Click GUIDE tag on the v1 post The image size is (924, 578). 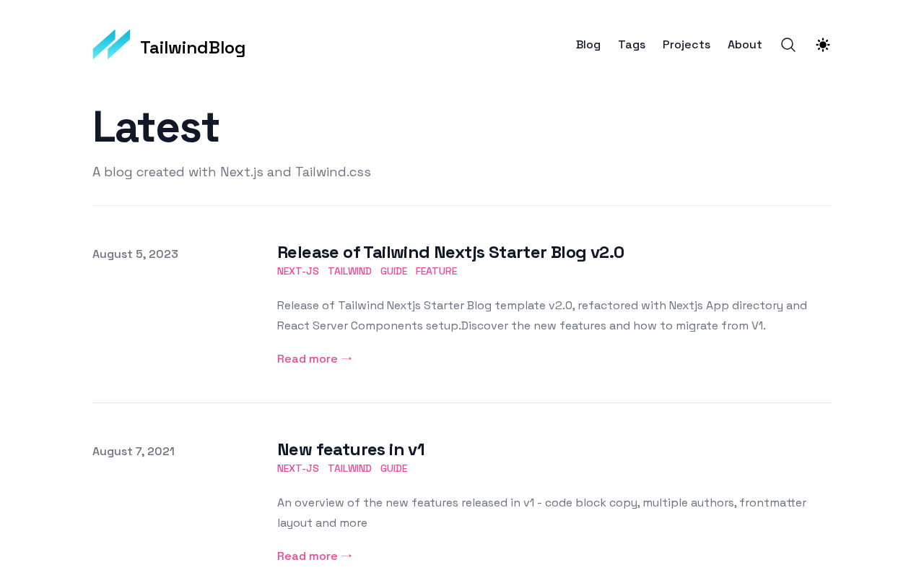click(x=393, y=469)
